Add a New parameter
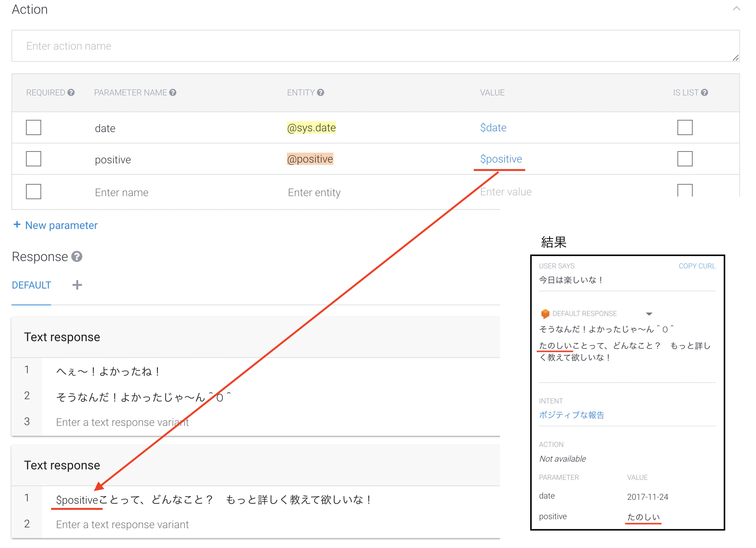Viewport: 756px width, 548px height. click(56, 225)
